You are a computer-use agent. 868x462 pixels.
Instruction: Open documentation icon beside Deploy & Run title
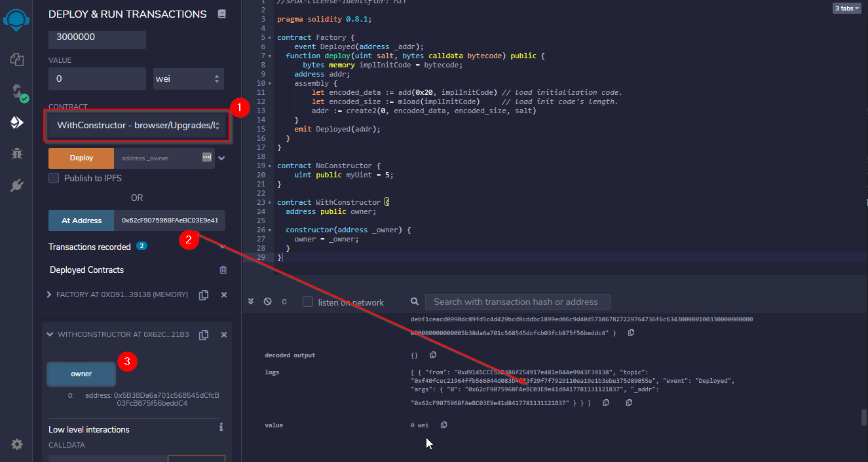click(x=222, y=14)
